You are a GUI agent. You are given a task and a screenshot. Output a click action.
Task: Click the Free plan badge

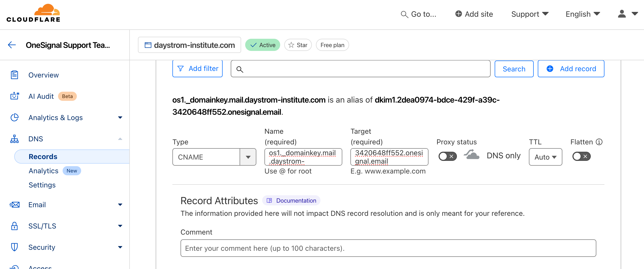(x=332, y=45)
